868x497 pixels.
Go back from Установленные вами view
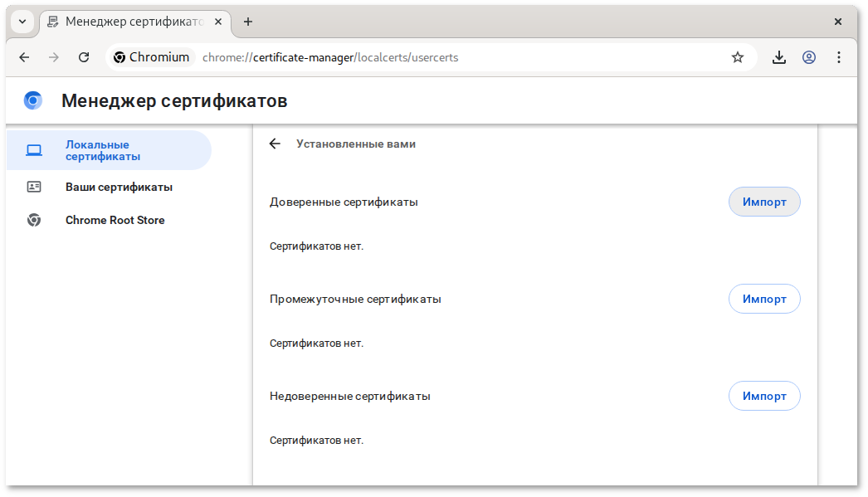pos(275,144)
